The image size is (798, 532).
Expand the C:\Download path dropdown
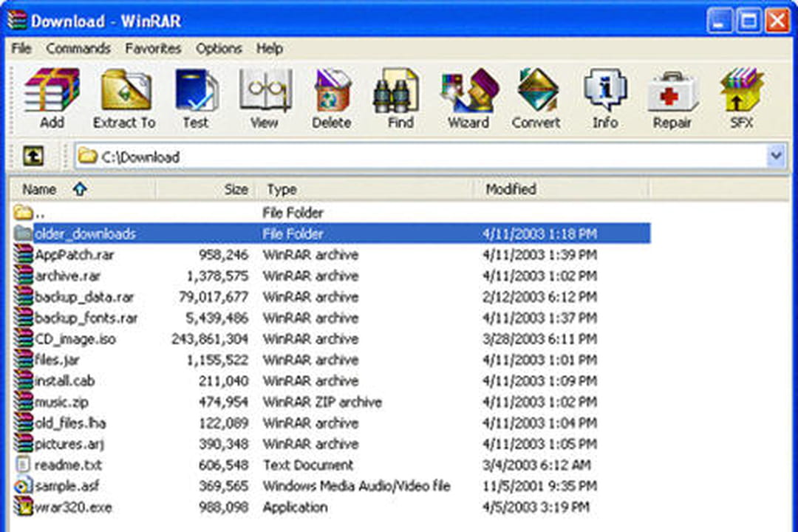click(x=776, y=156)
